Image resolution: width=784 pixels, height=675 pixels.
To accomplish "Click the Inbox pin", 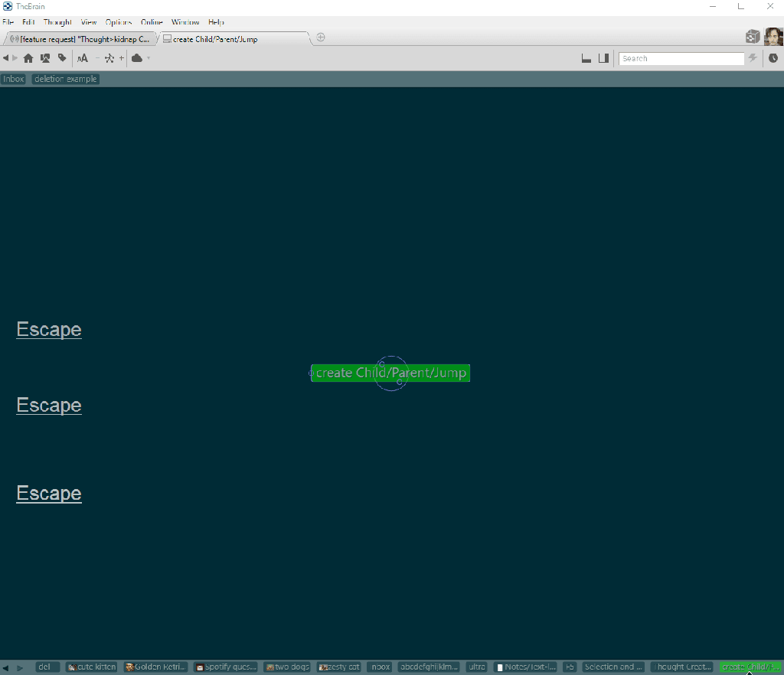I will pyautogui.click(x=14, y=79).
